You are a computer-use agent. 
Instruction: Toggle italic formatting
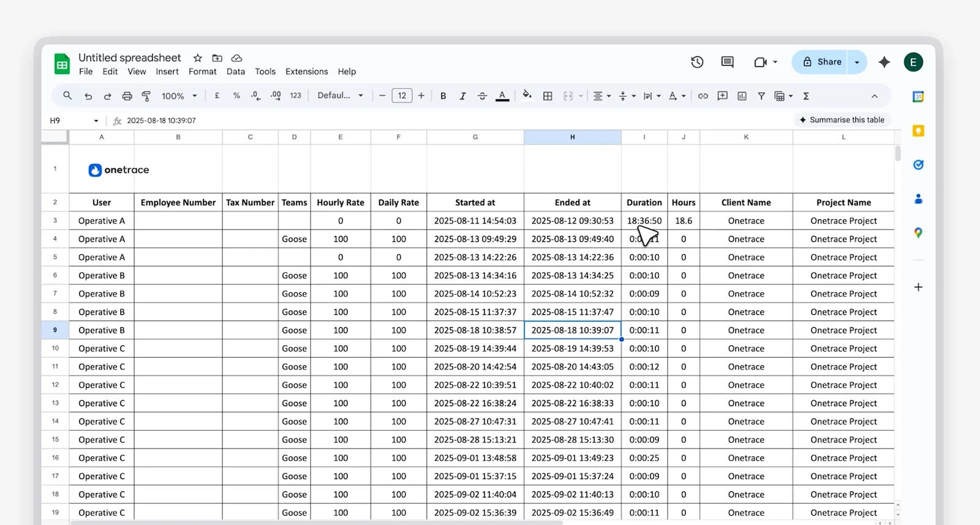(x=462, y=96)
